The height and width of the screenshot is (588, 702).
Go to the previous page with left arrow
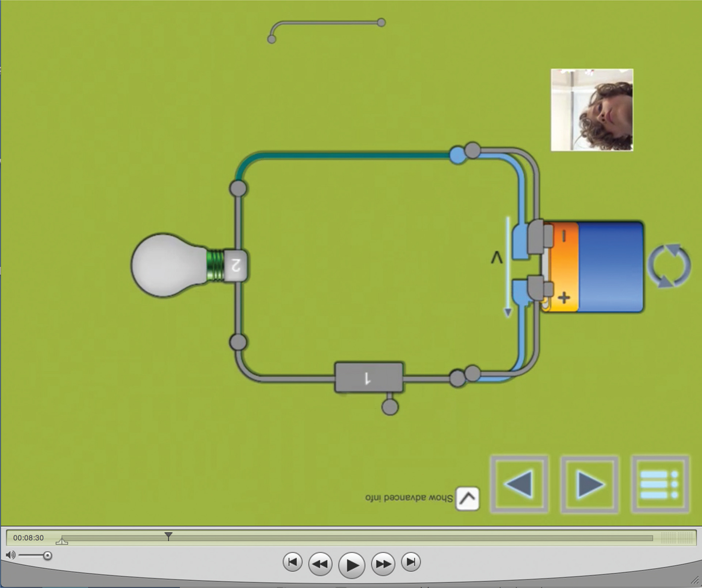click(x=519, y=484)
